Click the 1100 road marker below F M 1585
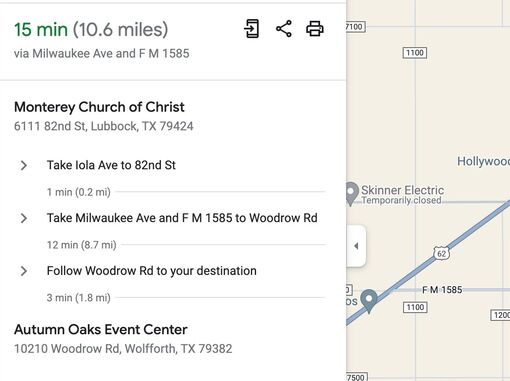The width and height of the screenshot is (510, 381). click(415, 307)
